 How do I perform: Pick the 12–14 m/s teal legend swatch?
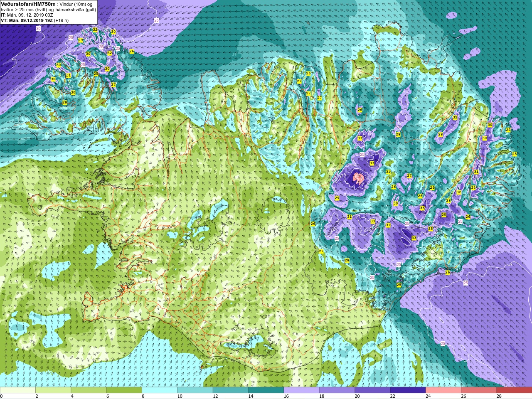231,390
